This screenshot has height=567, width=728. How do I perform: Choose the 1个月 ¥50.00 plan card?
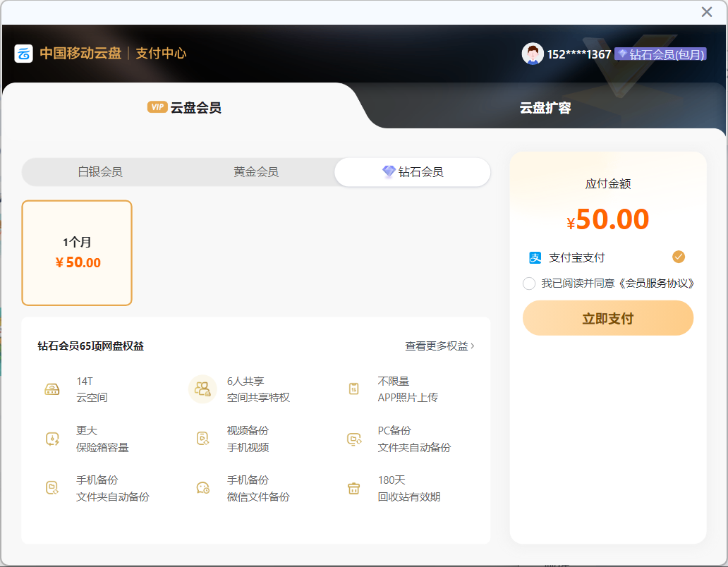[77, 253]
